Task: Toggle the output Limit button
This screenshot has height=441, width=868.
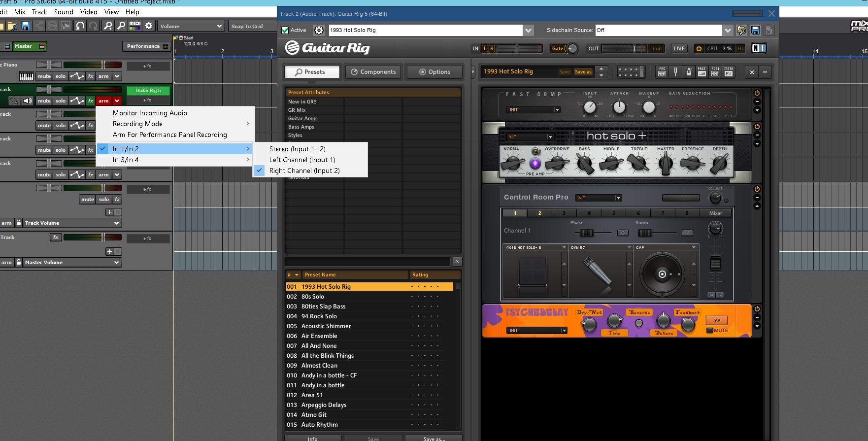Action: click(x=656, y=48)
